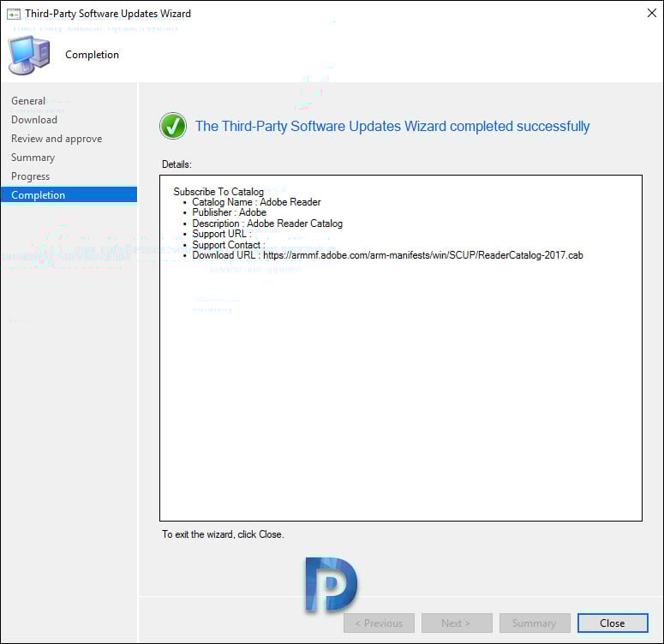664x644 pixels.
Task: Click the 'Description : Adobe Reader Catalog' line
Action: (267, 224)
